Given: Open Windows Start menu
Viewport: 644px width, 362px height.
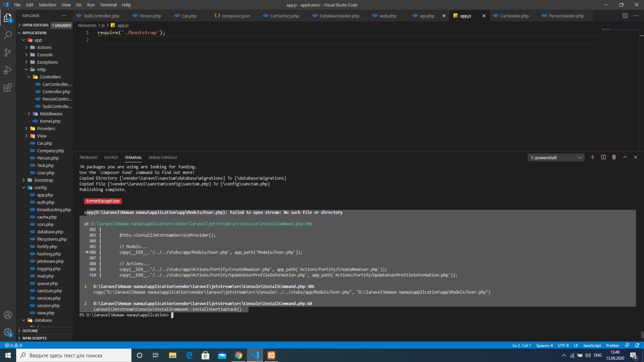Looking at the screenshot, I should [x=8, y=355].
